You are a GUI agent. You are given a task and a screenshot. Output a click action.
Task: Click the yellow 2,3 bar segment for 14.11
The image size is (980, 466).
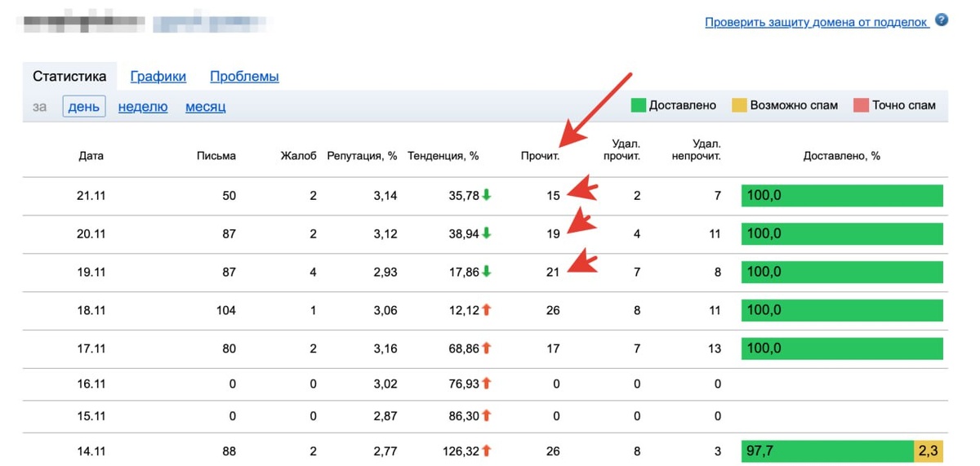tap(929, 450)
